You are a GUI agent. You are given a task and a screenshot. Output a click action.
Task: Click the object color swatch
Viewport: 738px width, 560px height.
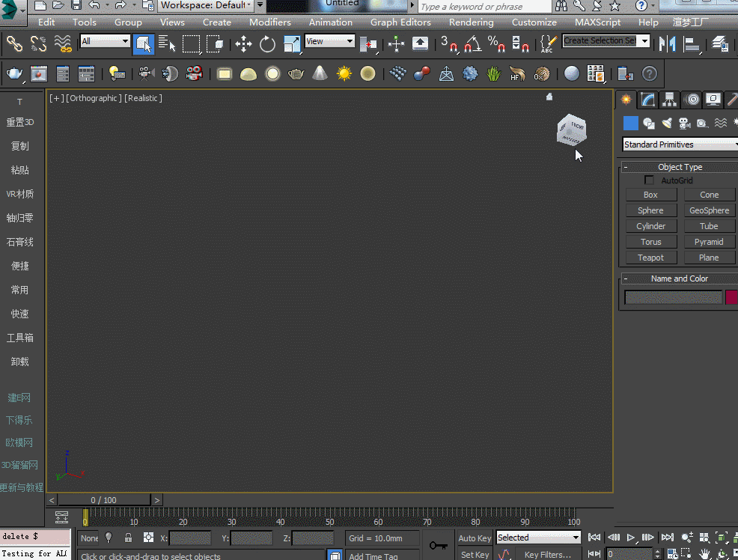point(731,297)
